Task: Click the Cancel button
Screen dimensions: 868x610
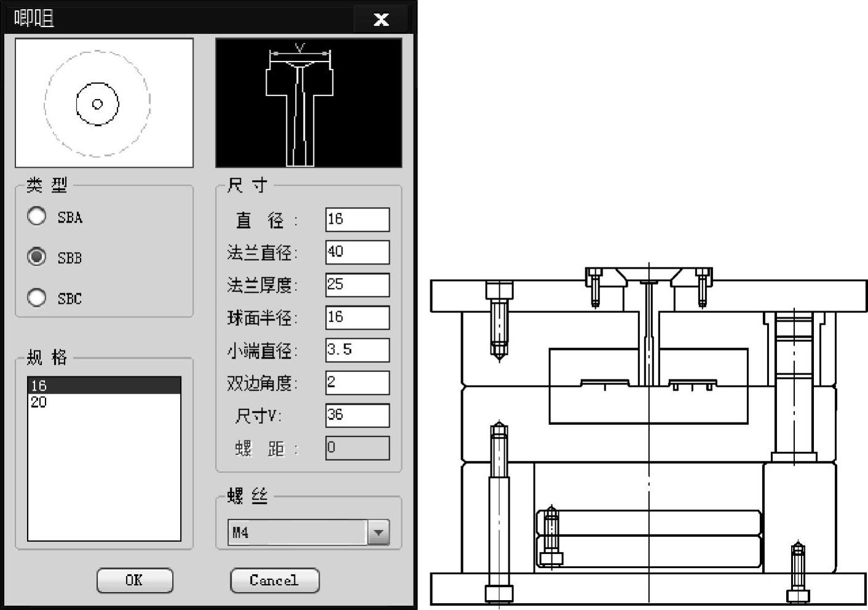Action: (275, 580)
